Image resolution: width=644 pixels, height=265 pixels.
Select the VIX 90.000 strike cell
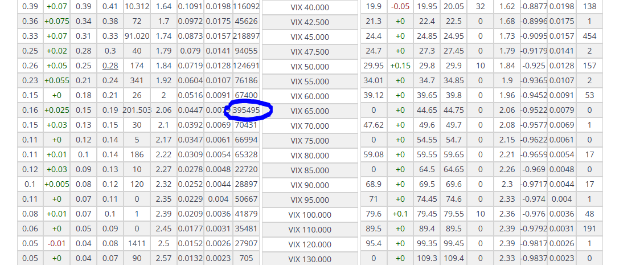click(310, 185)
